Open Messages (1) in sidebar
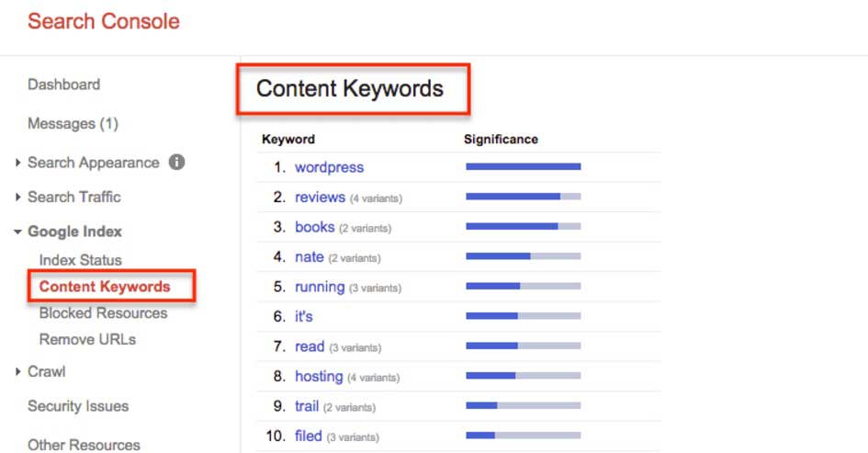Image resolution: width=868 pixels, height=453 pixels. (73, 123)
